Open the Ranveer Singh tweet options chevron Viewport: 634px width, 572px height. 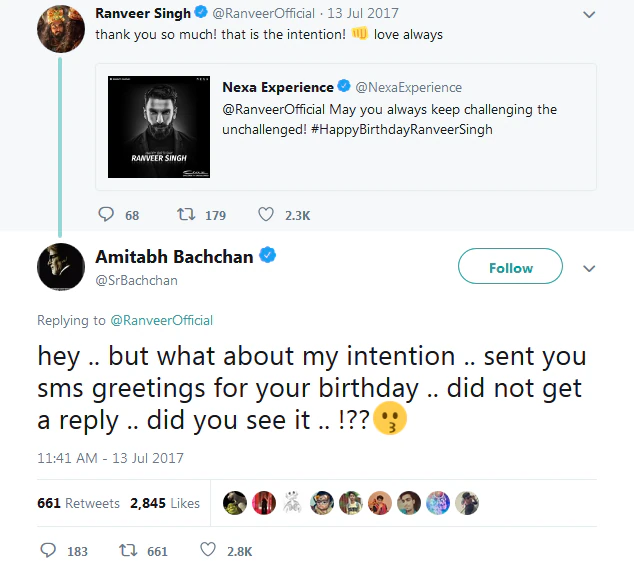pos(588,15)
